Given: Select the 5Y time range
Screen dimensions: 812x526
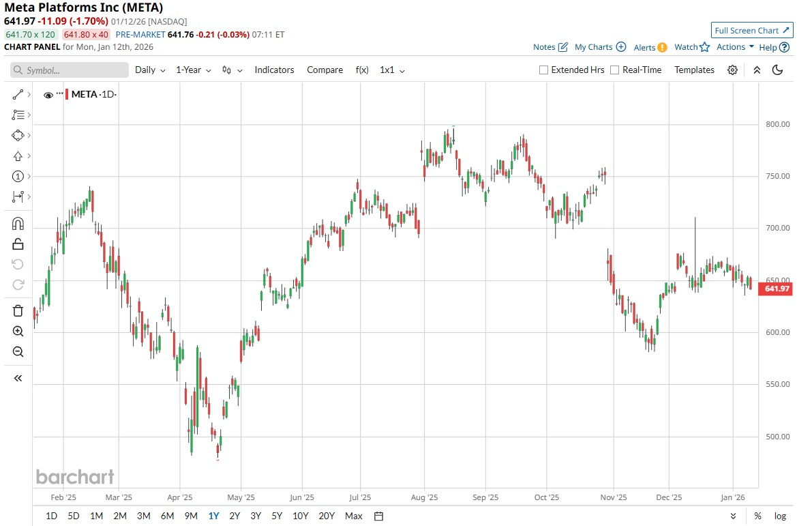Looking at the screenshot, I should 277,516.
